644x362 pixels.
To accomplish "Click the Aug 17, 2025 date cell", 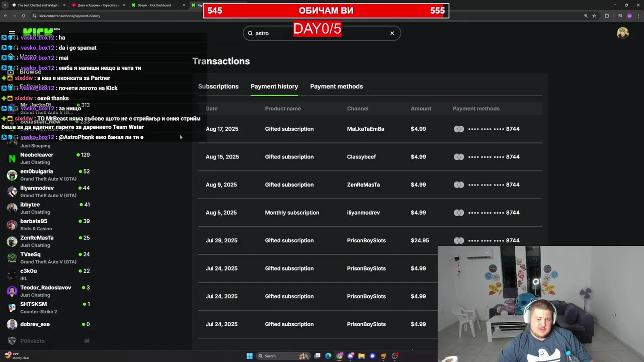I will pyautogui.click(x=222, y=129).
